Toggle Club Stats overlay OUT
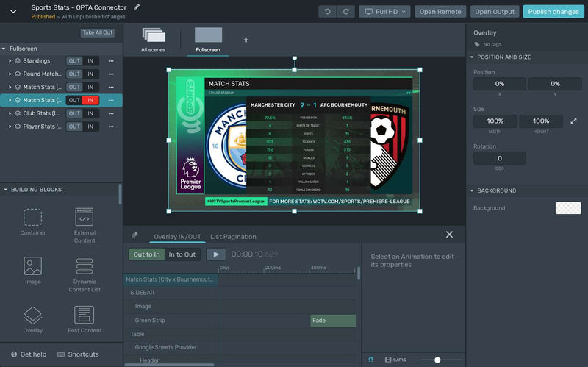Screen dimensions: 588x367 74,114
